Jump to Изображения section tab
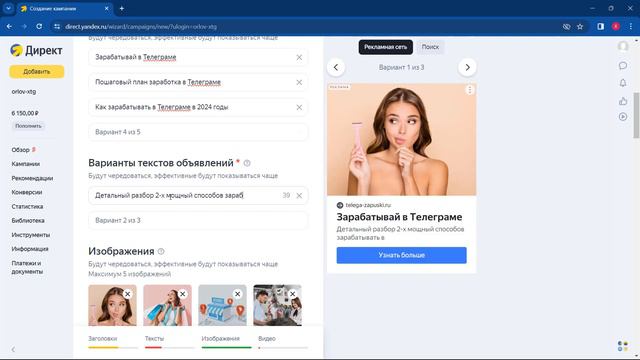Viewport: 640px width, 360px height. click(x=227, y=342)
